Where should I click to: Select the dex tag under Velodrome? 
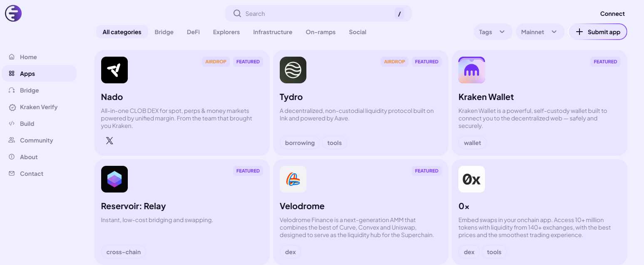[x=290, y=252]
